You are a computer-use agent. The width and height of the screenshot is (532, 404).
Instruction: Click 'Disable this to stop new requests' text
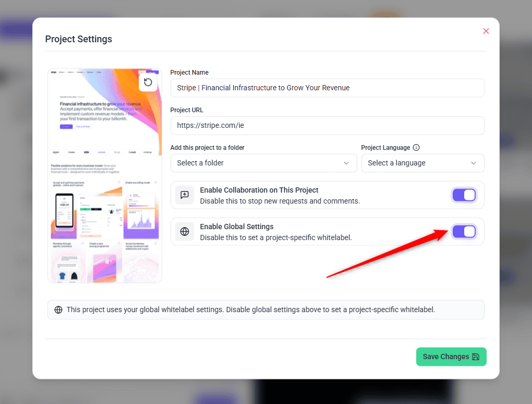(280, 201)
